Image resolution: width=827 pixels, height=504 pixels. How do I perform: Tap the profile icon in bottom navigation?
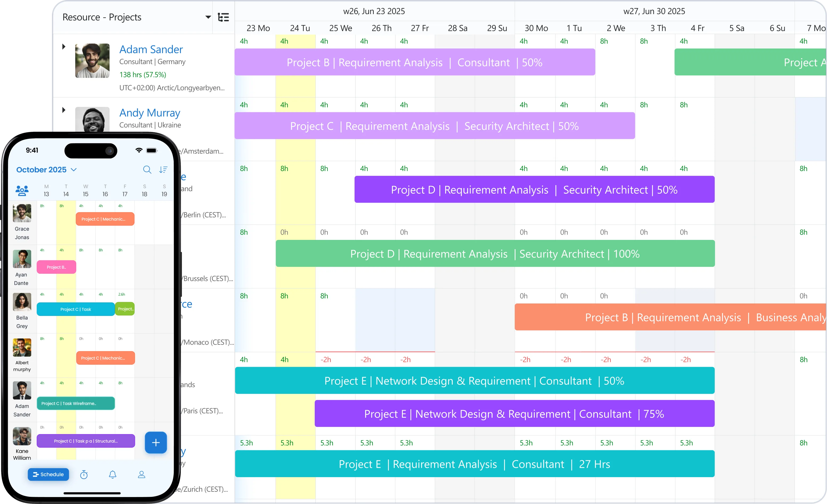(142, 474)
